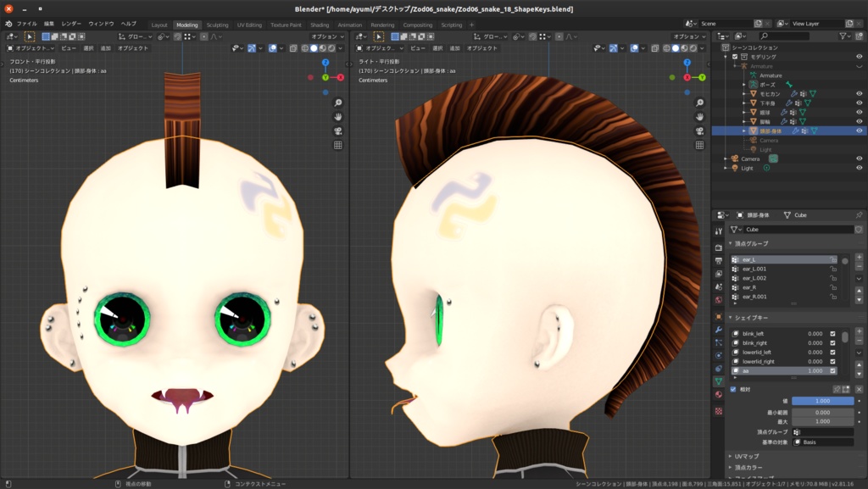This screenshot has height=489, width=868.
Task: Hide the モヒカン mesh in the outliner
Action: tap(860, 92)
